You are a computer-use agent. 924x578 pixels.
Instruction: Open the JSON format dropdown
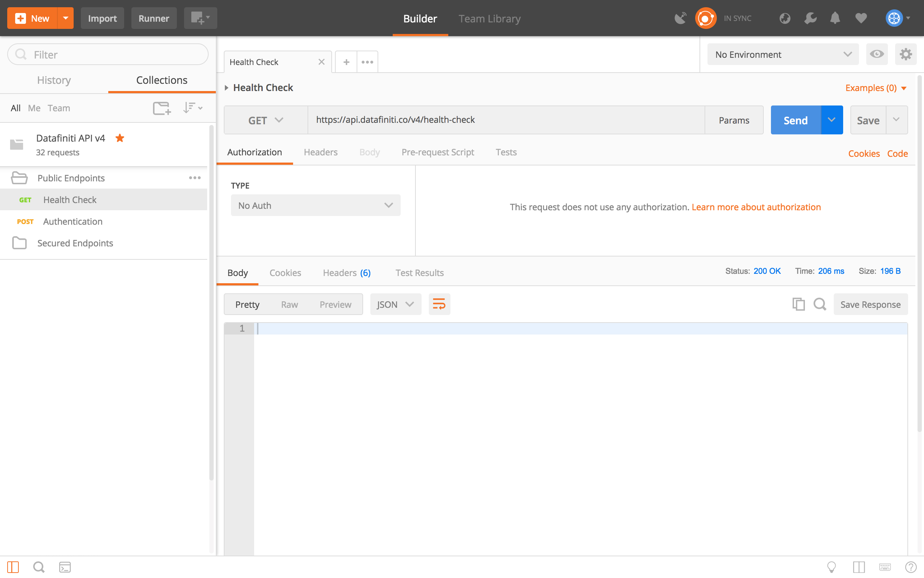click(x=396, y=304)
